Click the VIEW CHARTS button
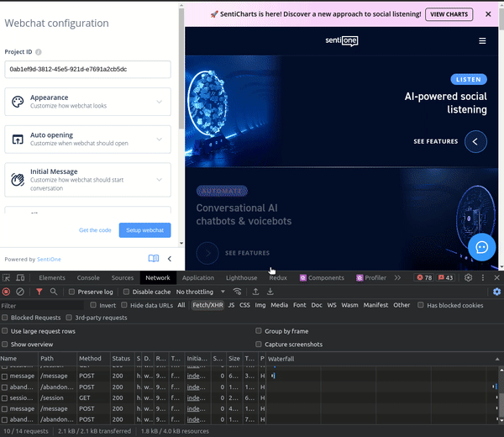Screen dimensions: 504x437 click(449, 14)
